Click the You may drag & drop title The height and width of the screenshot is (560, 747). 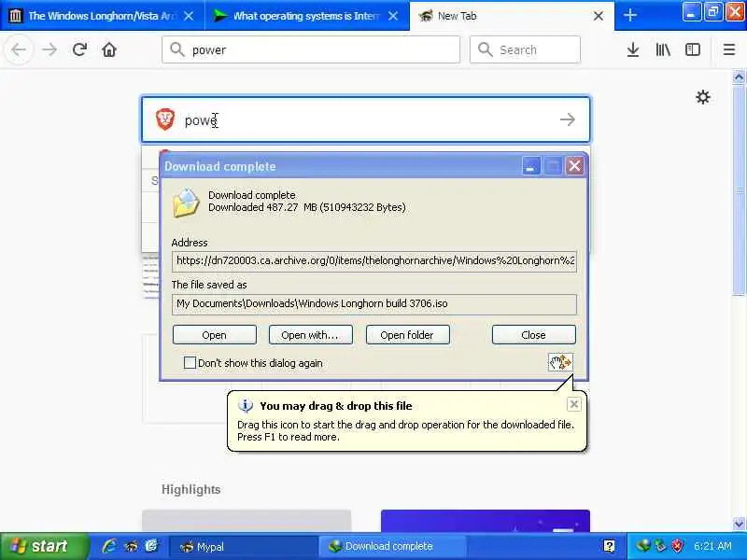(x=335, y=406)
